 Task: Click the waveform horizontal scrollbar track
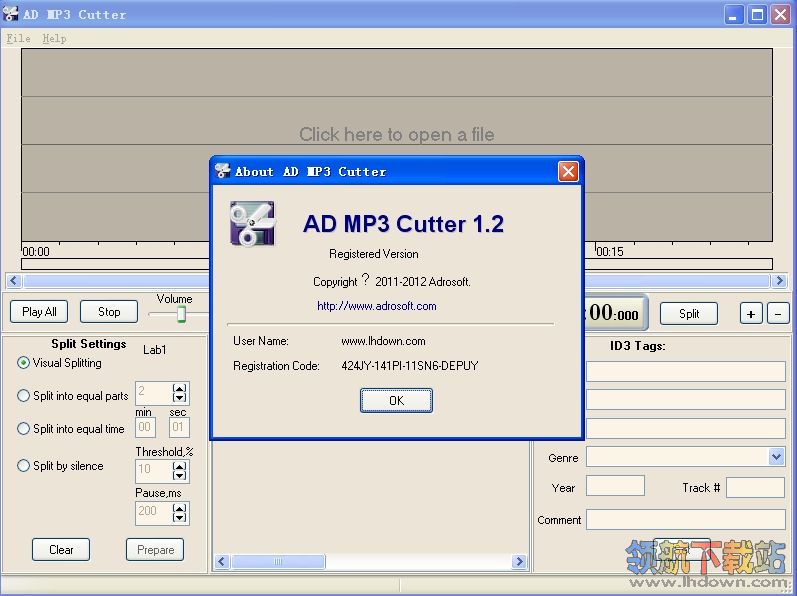pos(396,280)
